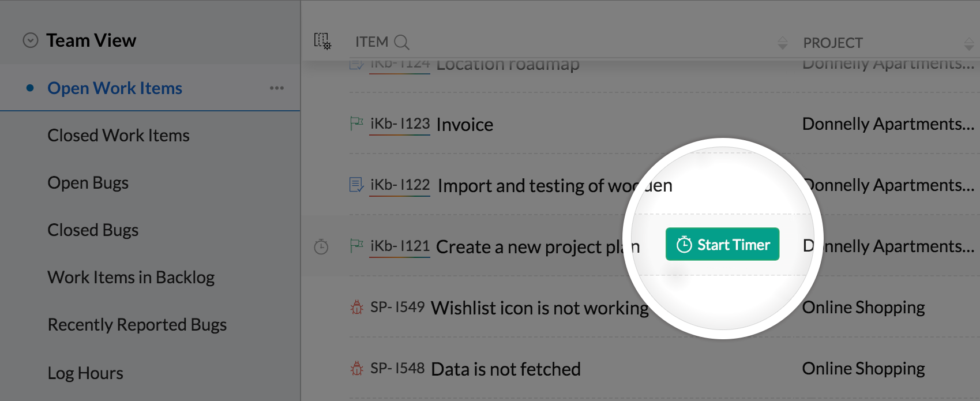Sort by ITEM column arrows

(782, 43)
